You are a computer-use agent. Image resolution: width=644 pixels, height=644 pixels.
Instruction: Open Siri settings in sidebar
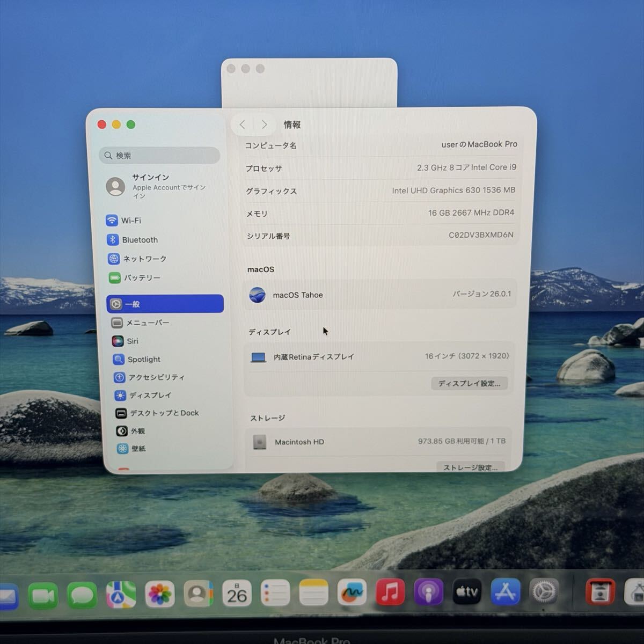(x=125, y=341)
